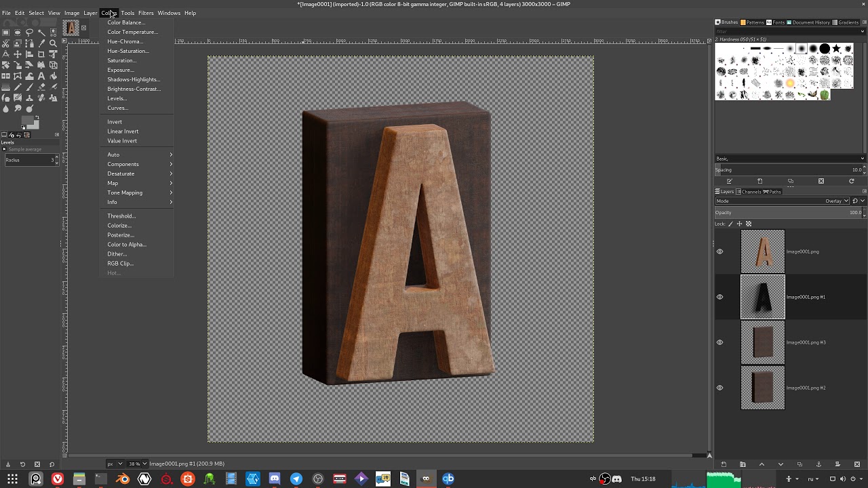Select the Text tool in toolbox
Viewport: 868px width, 488px height.
pos(41,76)
